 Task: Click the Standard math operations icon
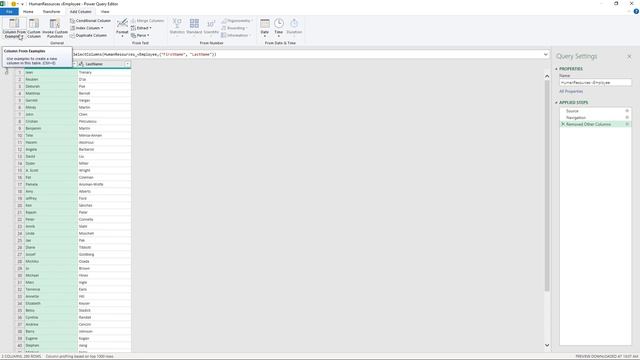point(194,23)
